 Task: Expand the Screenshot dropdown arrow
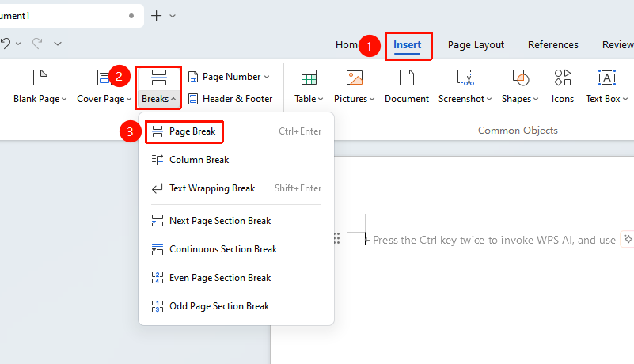pyautogui.click(x=489, y=99)
